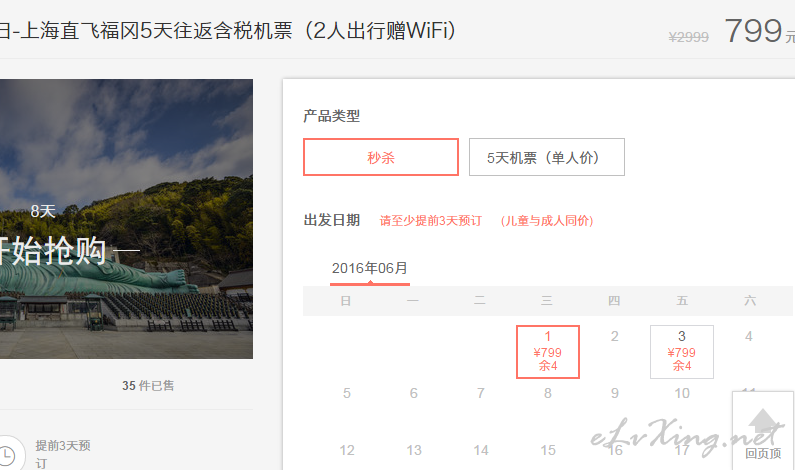Click the 799 price in the header
Image resolution: width=795 pixels, height=470 pixels.
[753, 30]
